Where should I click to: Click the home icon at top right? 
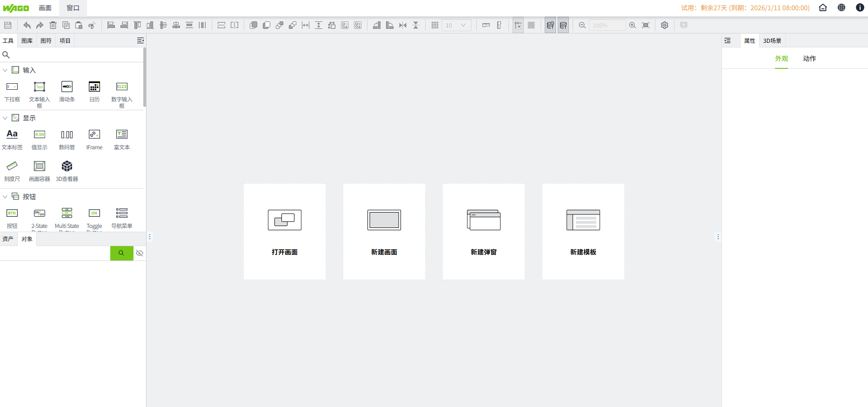[x=823, y=7]
